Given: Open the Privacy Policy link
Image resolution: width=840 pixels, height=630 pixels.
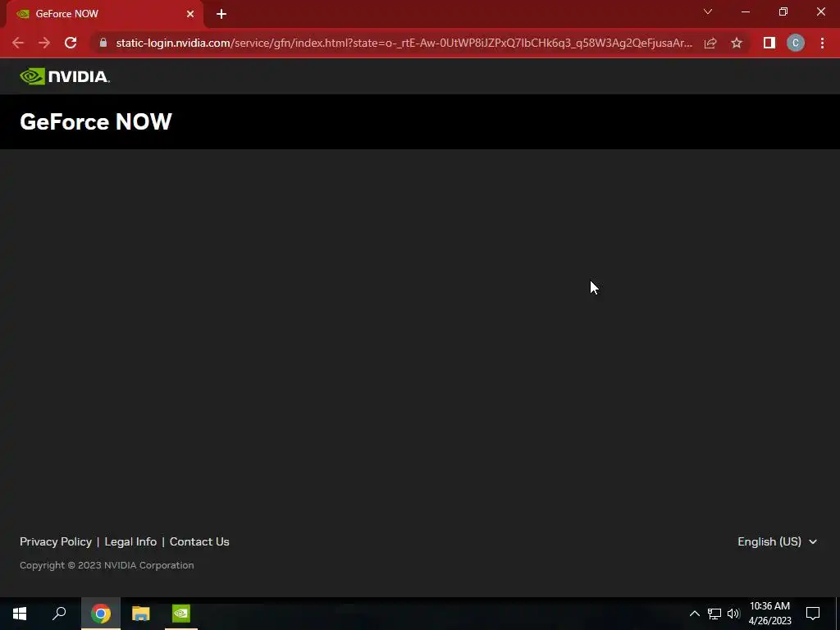Looking at the screenshot, I should tap(56, 541).
